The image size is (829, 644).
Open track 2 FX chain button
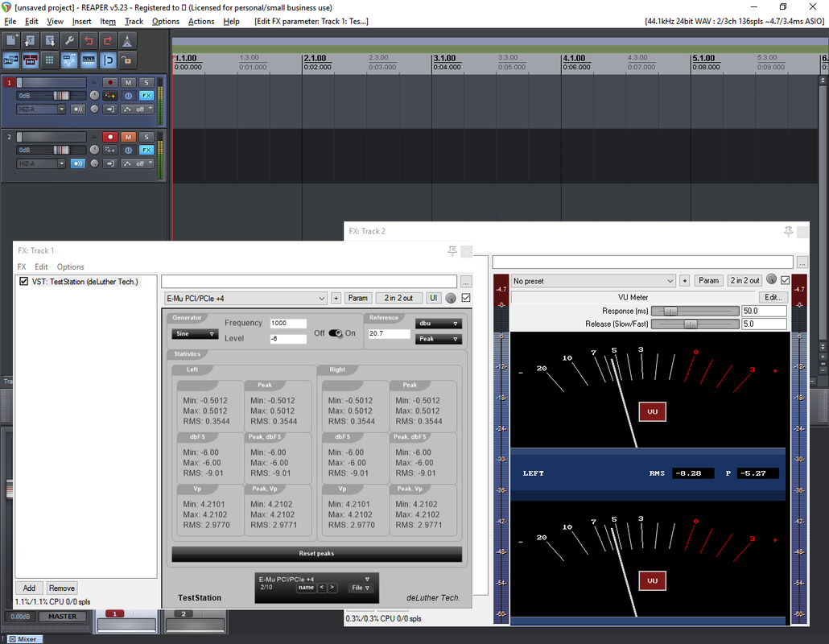tap(146, 151)
